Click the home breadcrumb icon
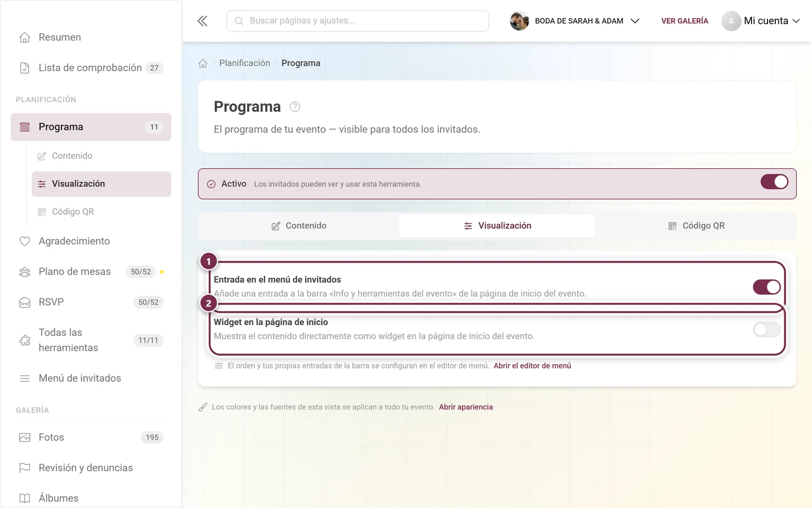The image size is (812, 508). (x=203, y=63)
